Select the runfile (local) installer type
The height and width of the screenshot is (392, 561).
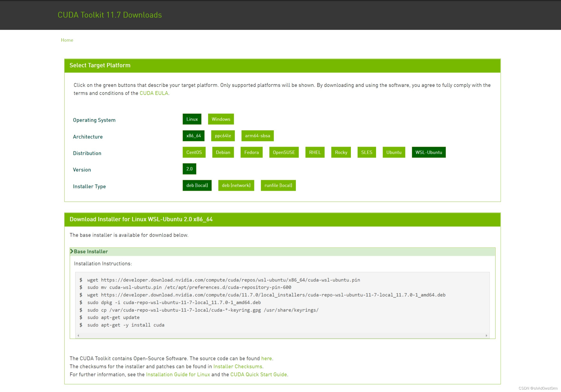(278, 185)
